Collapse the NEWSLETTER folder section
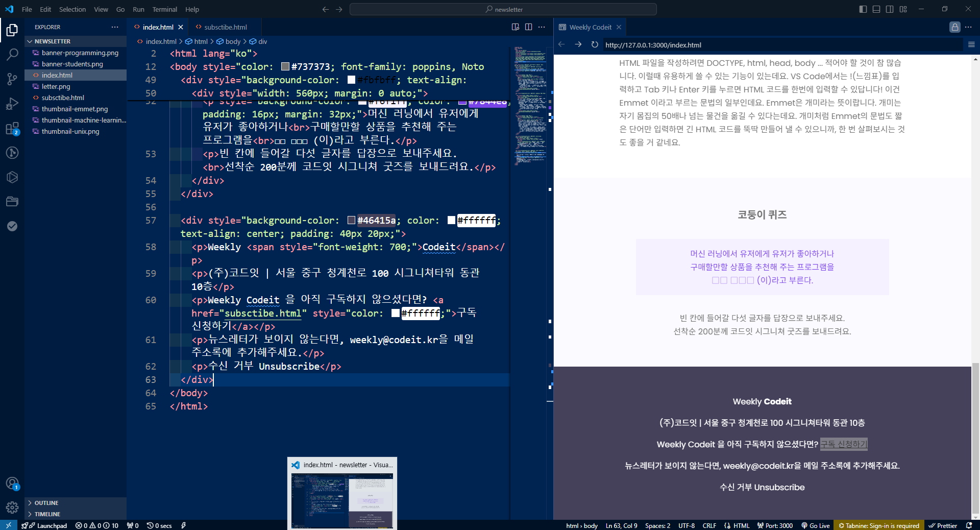980x530 pixels. [x=76, y=41]
